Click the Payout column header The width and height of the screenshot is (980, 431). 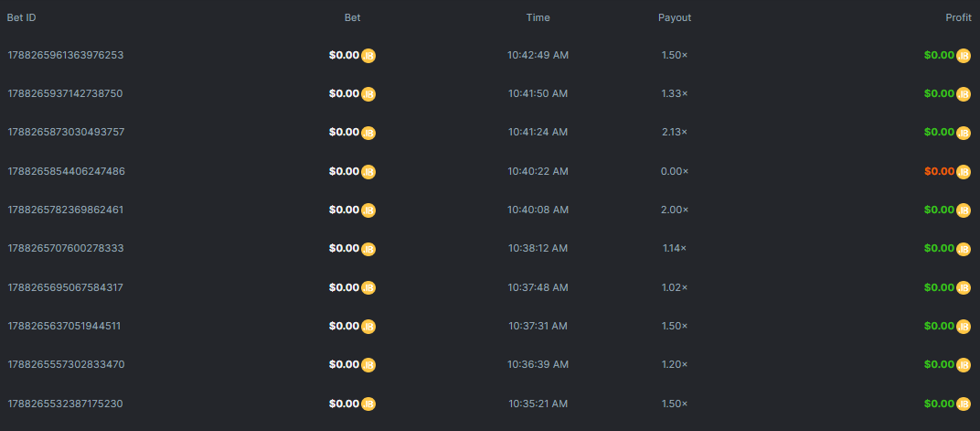pyautogui.click(x=675, y=17)
